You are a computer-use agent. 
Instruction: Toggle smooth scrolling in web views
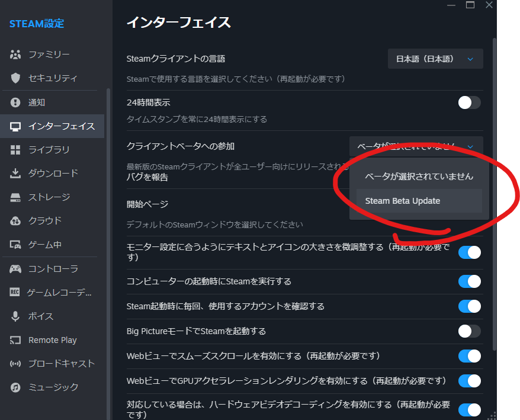pyautogui.click(x=469, y=356)
